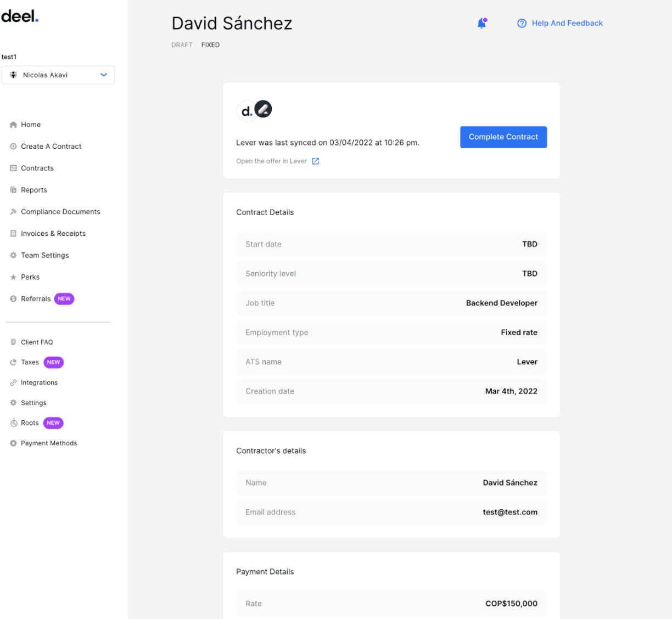The height and width of the screenshot is (619, 672).
Task: Click the David Sánchez page title
Action: click(x=232, y=23)
